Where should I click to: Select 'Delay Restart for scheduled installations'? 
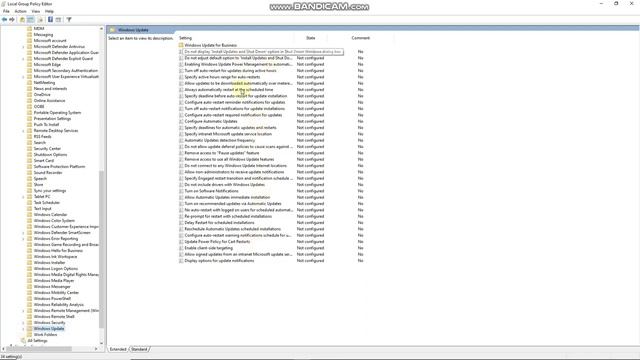pos(219,222)
